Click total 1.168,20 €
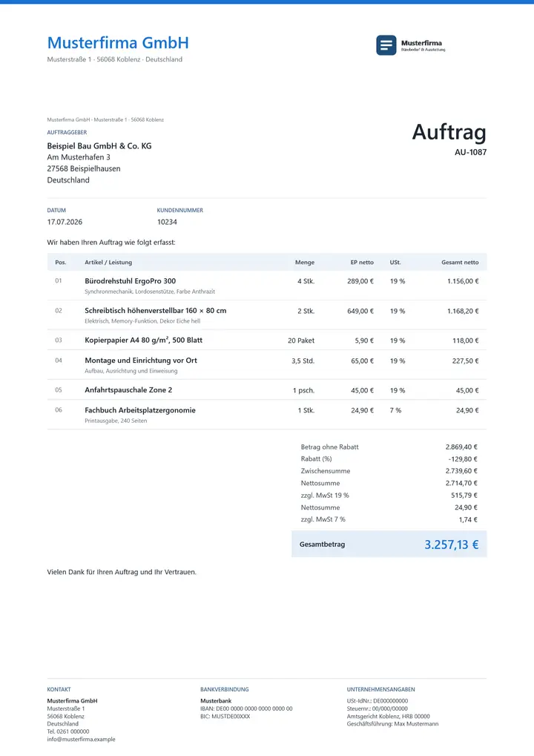Image resolution: width=534 pixels, height=756 pixels. click(x=463, y=312)
